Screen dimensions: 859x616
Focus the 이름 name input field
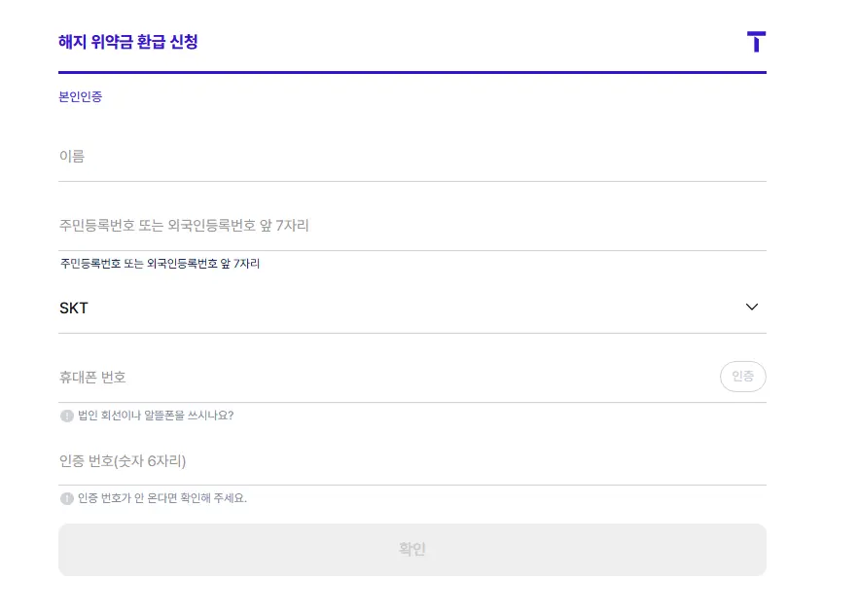click(x=292, y=156)
